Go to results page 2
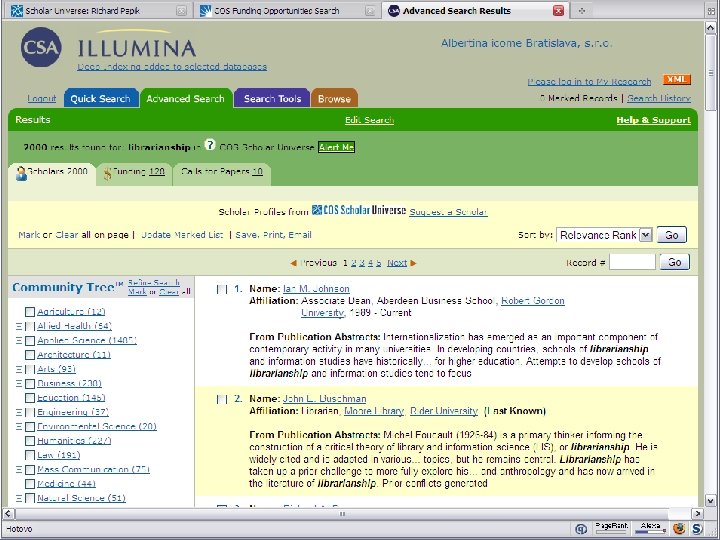This screenshot has height=540, width=720. point(354,263)
